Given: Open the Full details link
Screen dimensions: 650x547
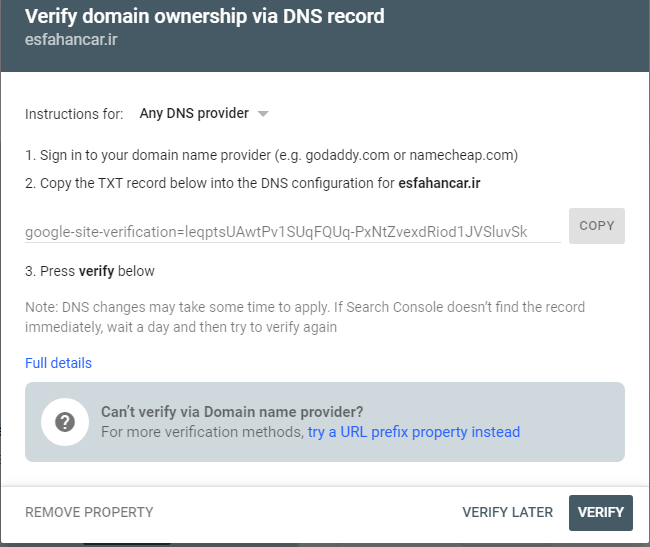Looking at the screenshot, I should (58, 363).
